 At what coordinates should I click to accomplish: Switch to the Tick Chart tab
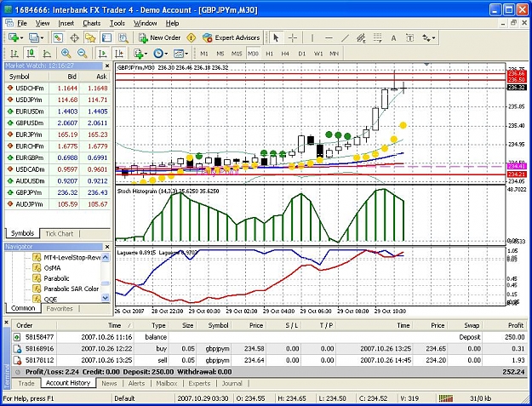pos(60,233)
